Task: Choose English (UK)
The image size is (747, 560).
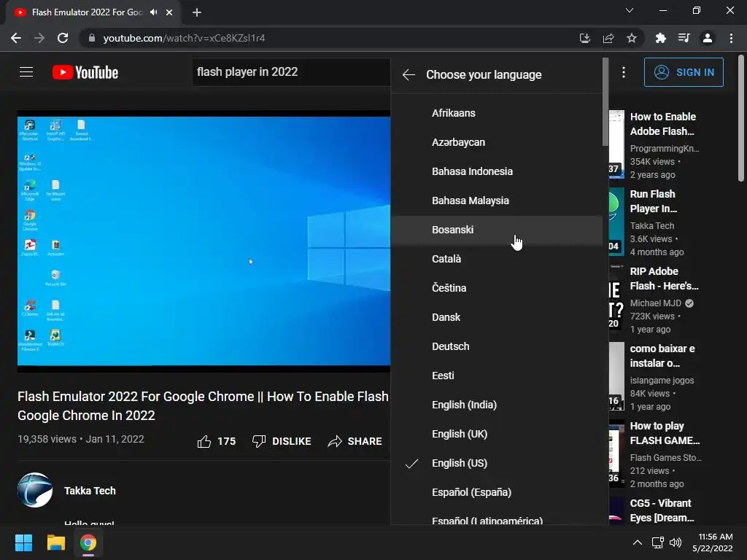Action: 496,434
